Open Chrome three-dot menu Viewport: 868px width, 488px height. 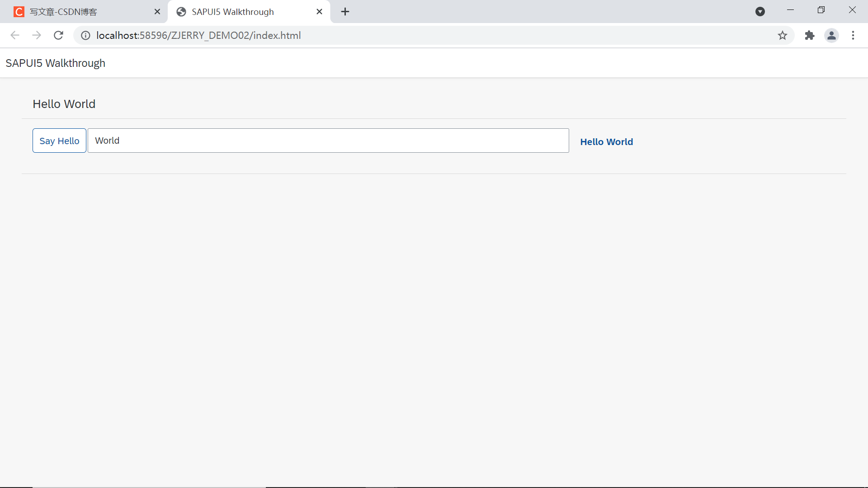pyautogui.click(x=853, y=35)
